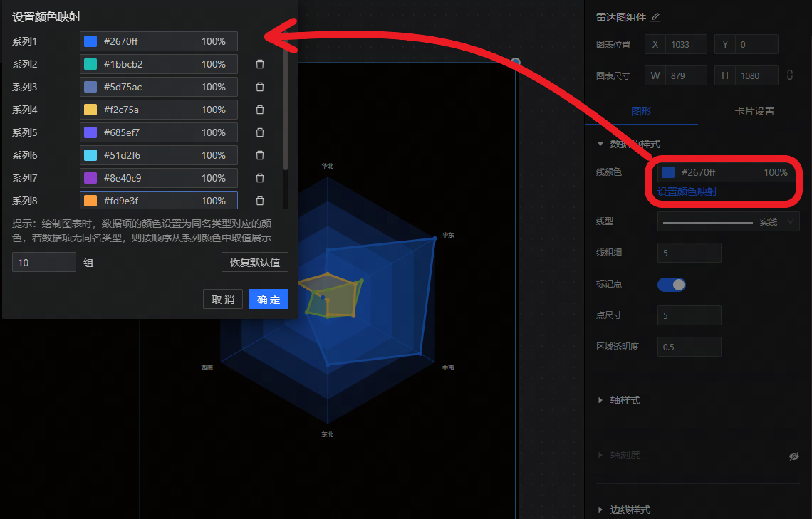The image size is (812, 519).
Task: Edit the 雷达图组件 name with pencil icon
Action: pos(655,17)
